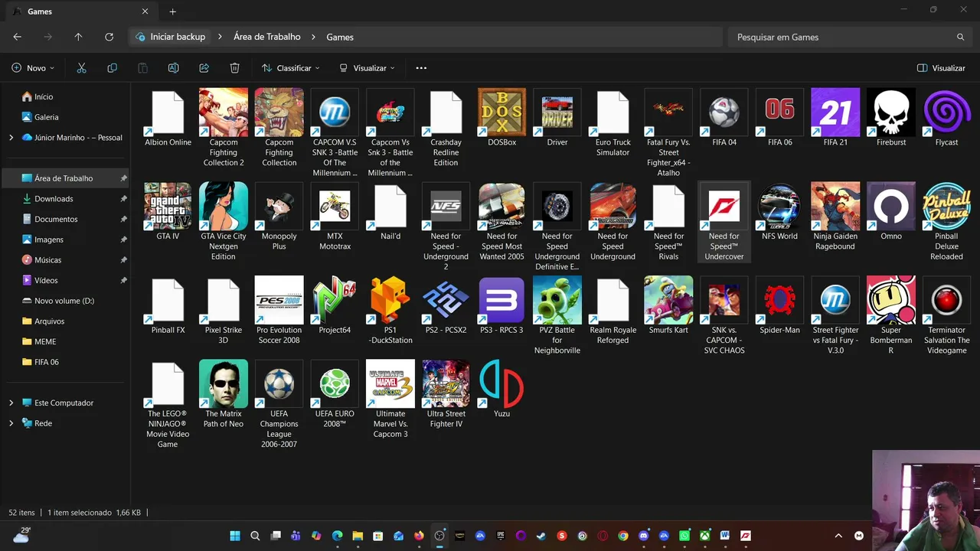Viewport: 980px width, 551px height.
Task: Navigate up one folder level
Action: click(x=78, y=37)
